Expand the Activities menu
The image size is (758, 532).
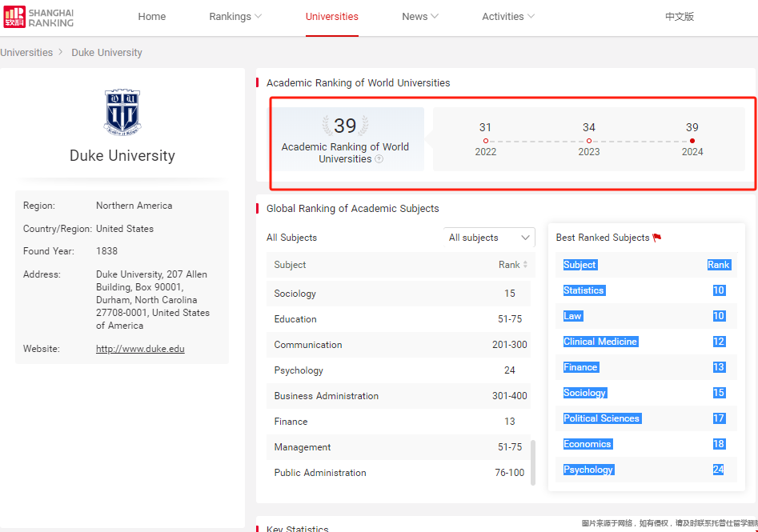tap(508, 17)
